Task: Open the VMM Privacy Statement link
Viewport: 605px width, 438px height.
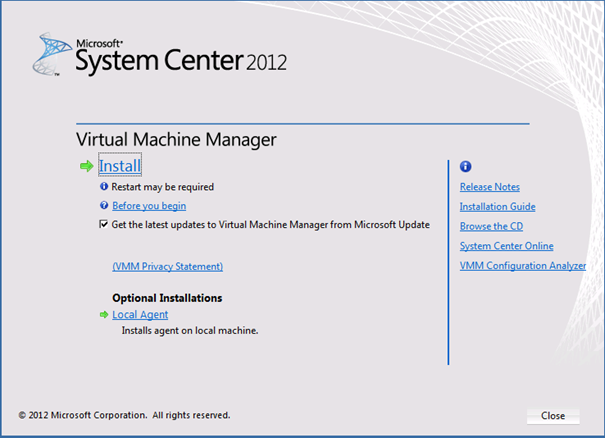Action: pyautogui.click(x=167, y=266)
